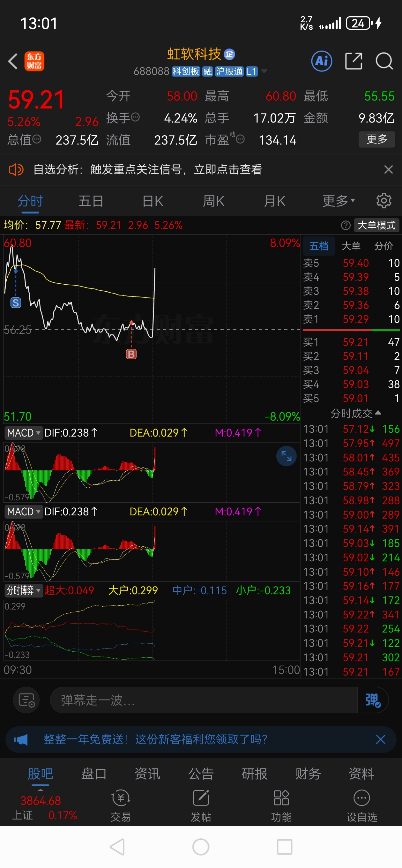Expand the indicator chart to fullscreen
Viewport: 402px width, 868px height.
[287, 456]
